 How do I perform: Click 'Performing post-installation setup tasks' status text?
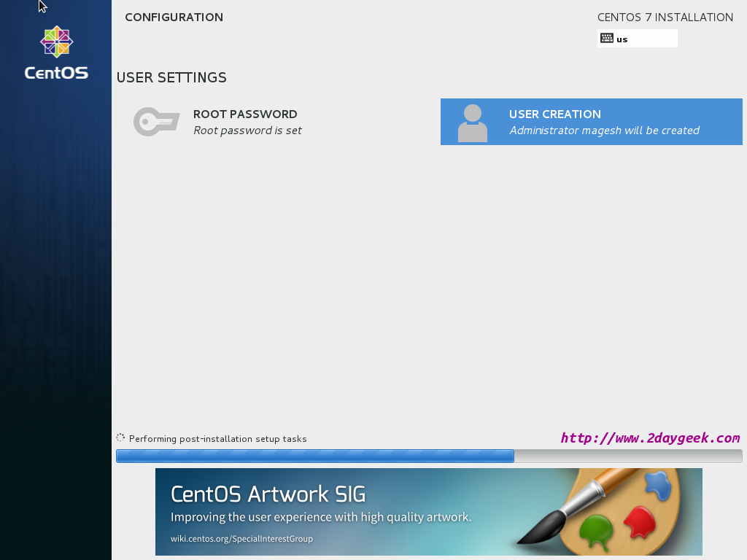click(217, 438)
